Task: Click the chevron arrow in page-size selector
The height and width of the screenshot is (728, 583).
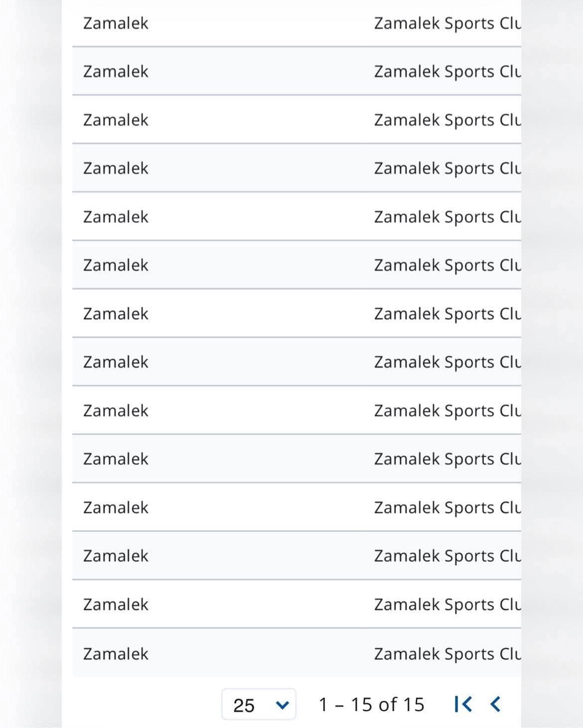Action: (x=282, y=705)
